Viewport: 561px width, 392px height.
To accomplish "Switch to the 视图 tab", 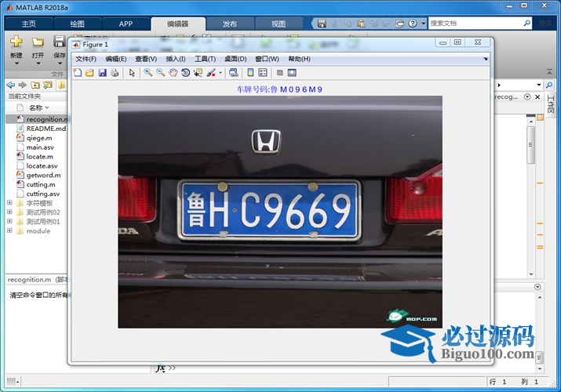I will 279,24.
